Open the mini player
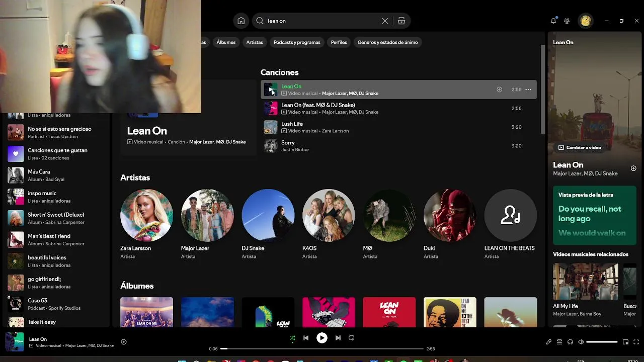 [625, 342]
